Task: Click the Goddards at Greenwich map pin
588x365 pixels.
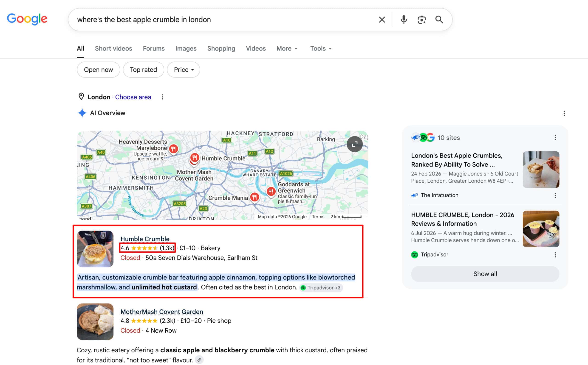Action: point(271,192)
